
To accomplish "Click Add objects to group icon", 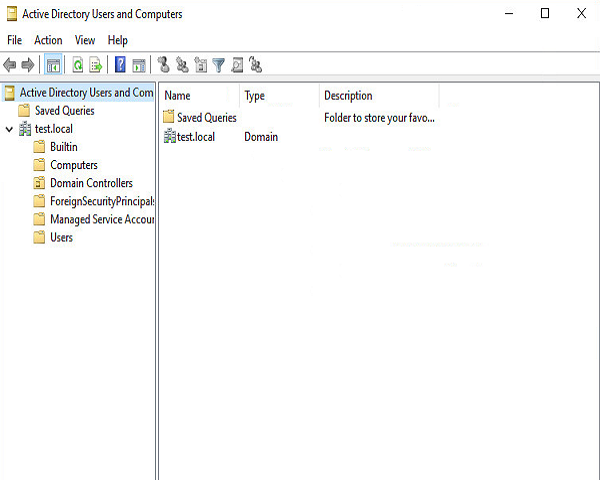I will coord(255,64).
